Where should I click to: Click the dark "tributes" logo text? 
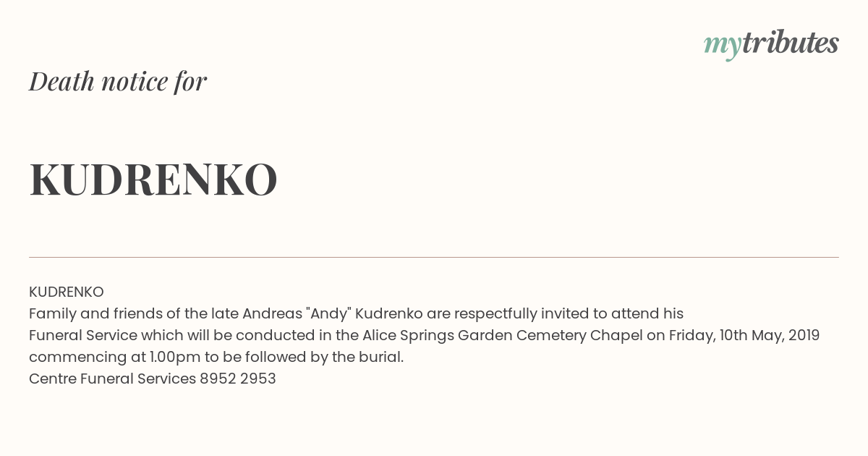(790, 43)
